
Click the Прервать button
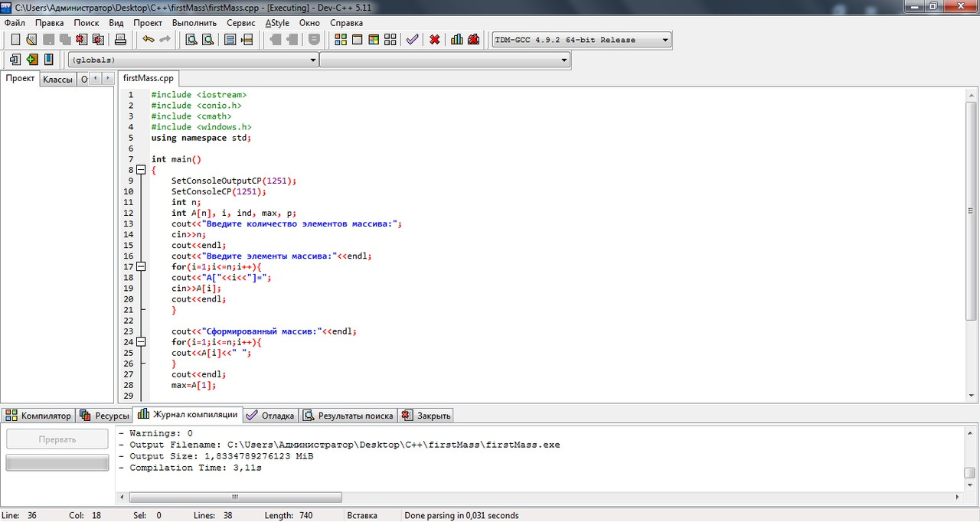[x=57, y=439]
